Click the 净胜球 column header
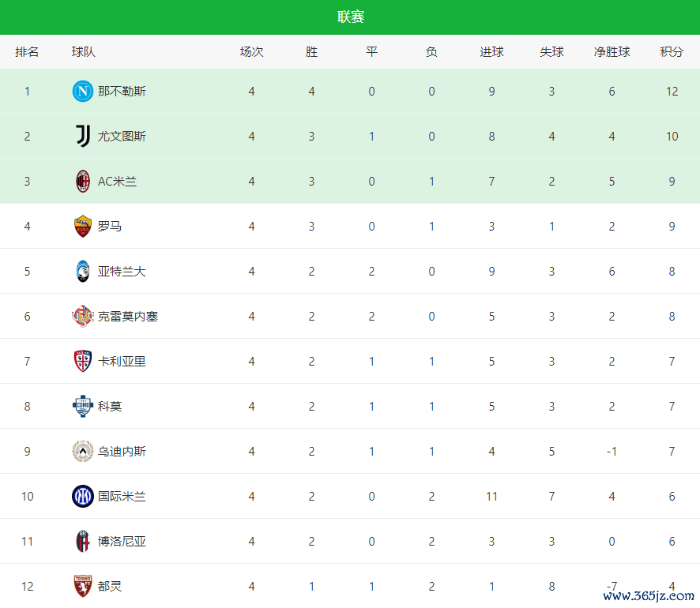 point(612,52)
